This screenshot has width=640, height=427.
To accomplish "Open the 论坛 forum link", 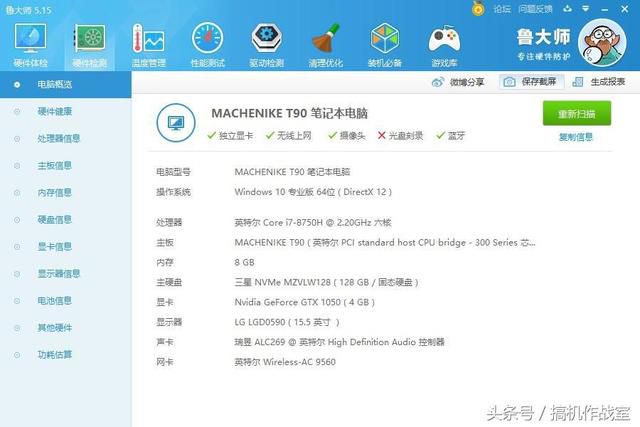I will pyautogui.click(x=502, y=9).
